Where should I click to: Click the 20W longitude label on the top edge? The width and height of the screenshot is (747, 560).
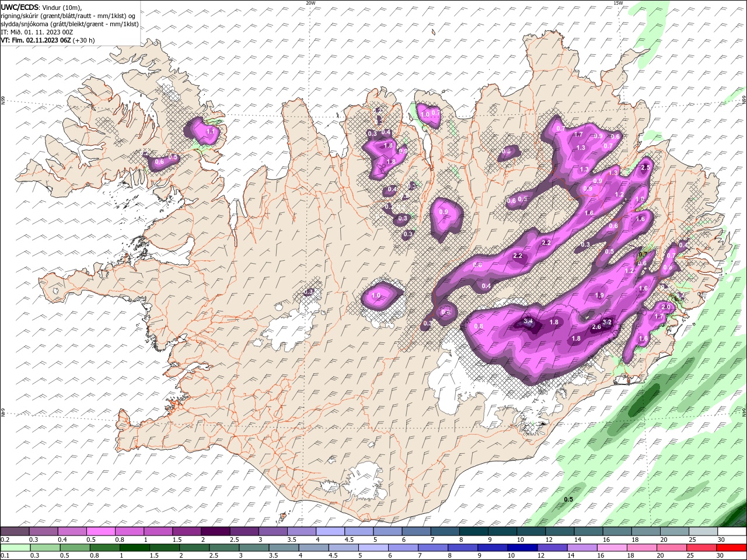[310, 3]
